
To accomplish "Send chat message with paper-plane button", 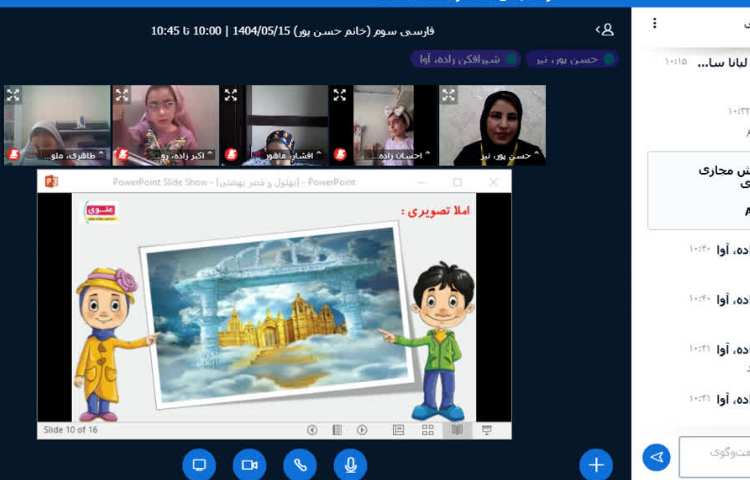I will 656,458.
